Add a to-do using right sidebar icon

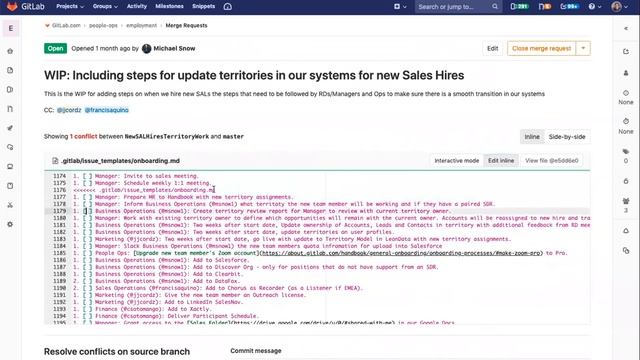point(626,51)
